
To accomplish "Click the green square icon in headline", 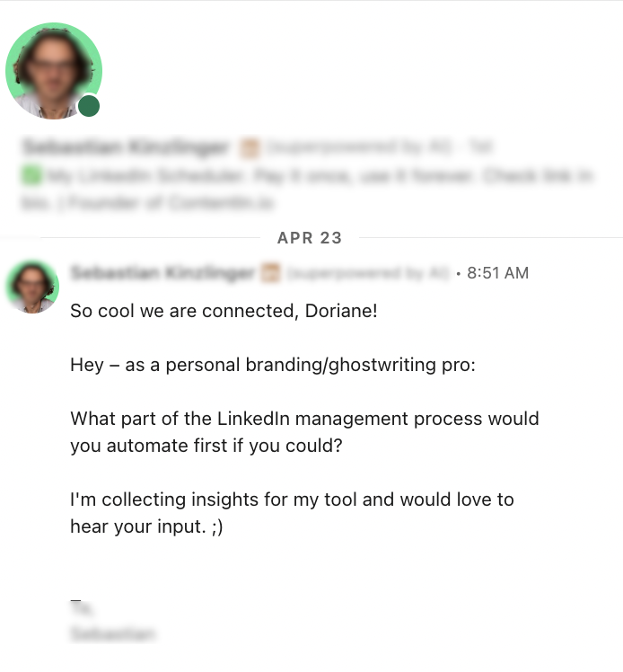I will coord(31,176).
